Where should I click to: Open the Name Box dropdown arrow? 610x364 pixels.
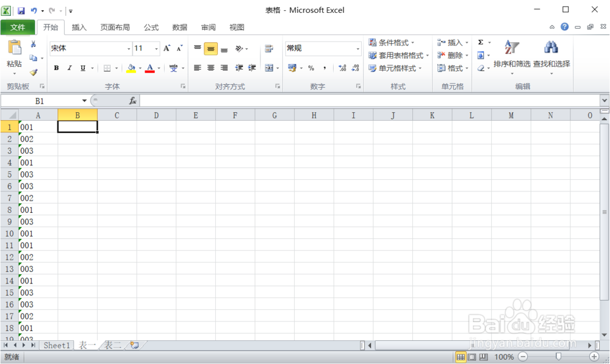click(x=84, y=101)
